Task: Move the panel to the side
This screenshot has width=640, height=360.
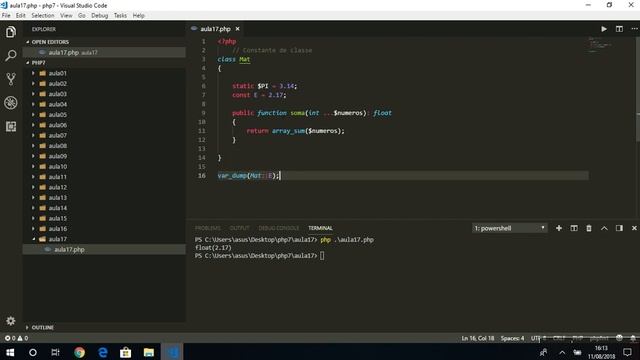Action: tap(619, 228)
